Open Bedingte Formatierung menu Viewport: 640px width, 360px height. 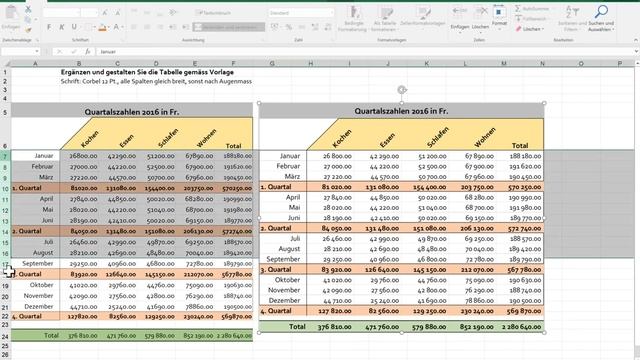pos(353,19)
